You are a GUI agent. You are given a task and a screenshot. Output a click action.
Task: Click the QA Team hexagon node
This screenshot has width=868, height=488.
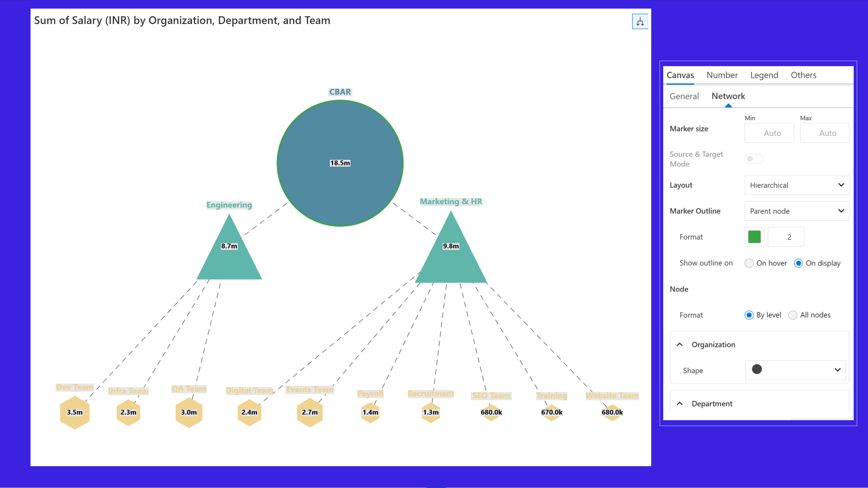[189, 412]
